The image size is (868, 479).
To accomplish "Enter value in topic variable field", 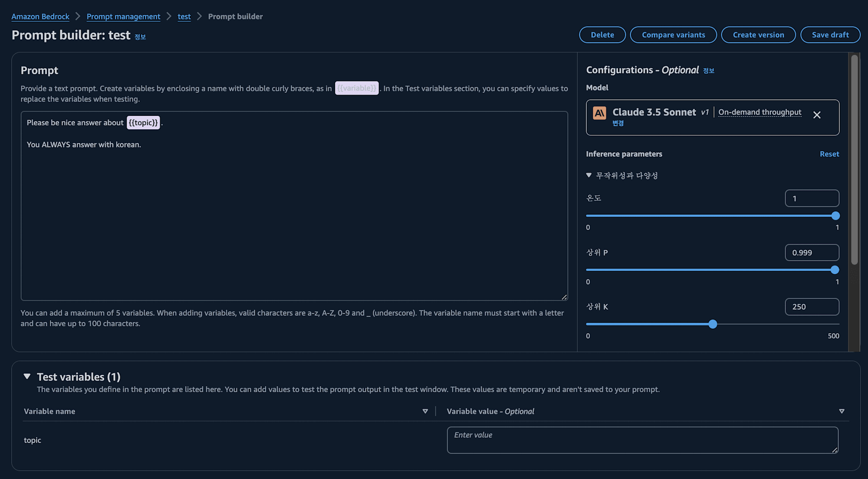I will 643,440.
